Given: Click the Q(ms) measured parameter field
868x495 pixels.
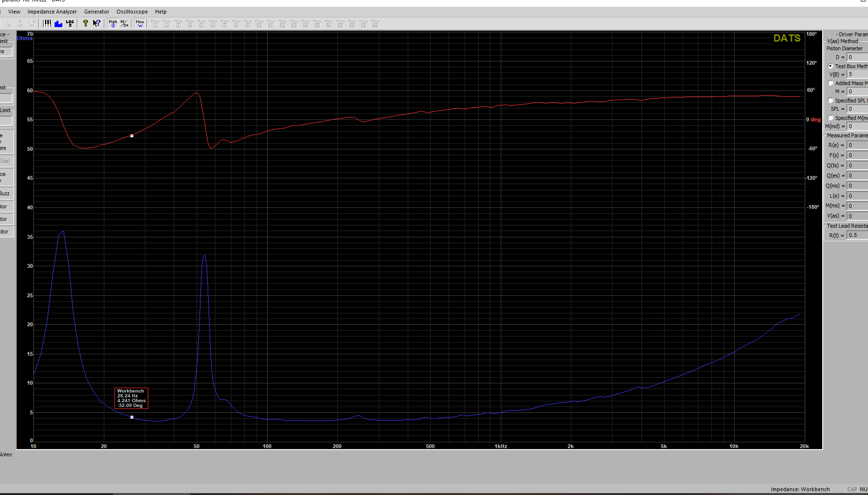Looking at the screenshot, I should 857,186.
